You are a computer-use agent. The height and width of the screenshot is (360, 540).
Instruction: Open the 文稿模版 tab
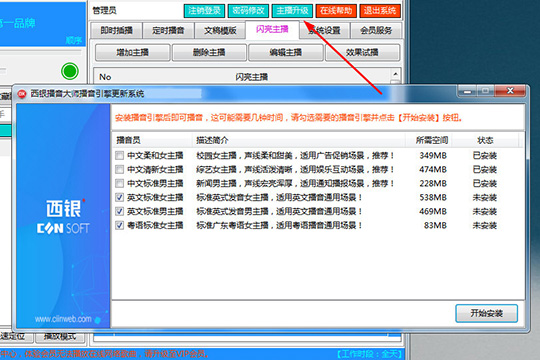220,30
